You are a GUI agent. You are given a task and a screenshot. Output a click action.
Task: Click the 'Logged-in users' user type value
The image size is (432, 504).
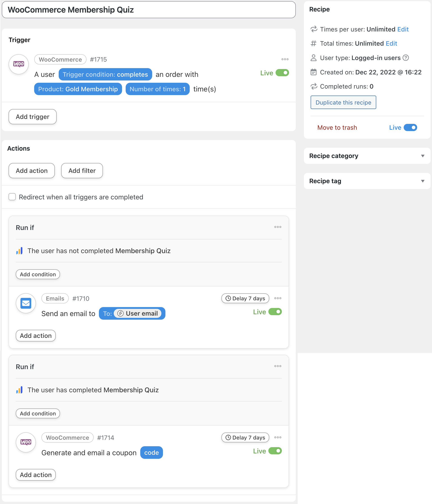(376, 58)
